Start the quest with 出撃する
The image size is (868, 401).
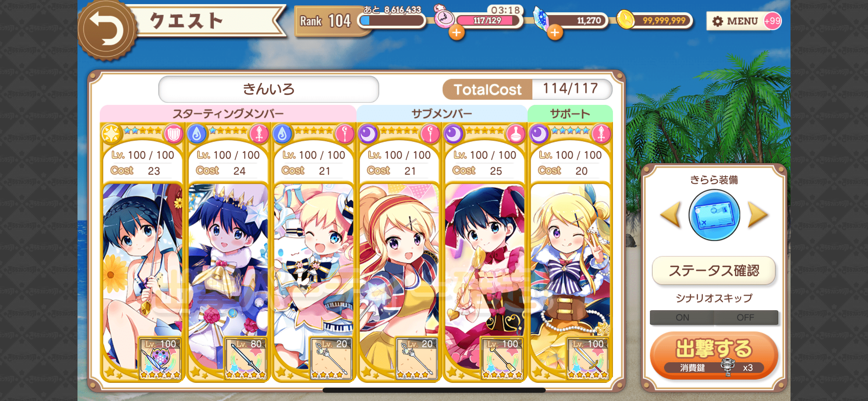click(x=714, y=355)
